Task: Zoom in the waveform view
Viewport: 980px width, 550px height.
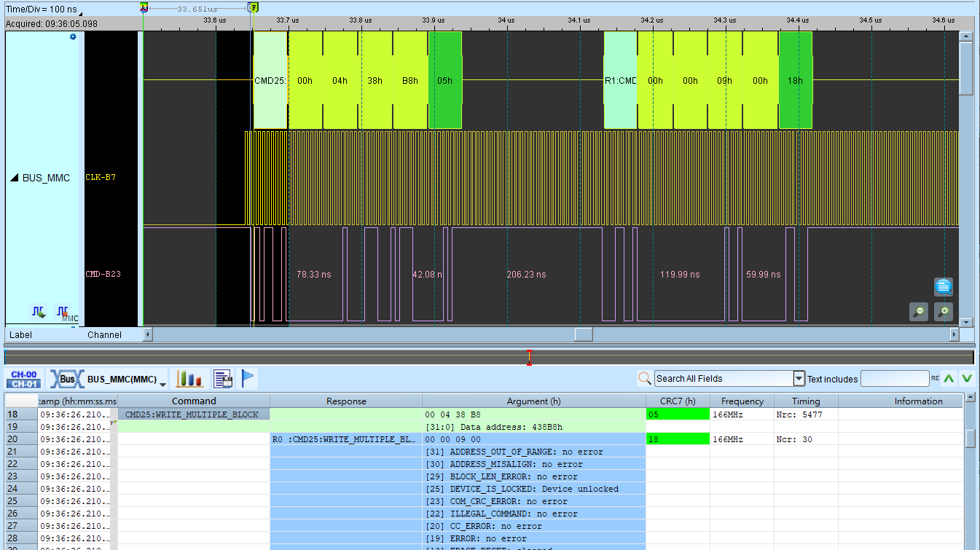Action: (944, 312)
